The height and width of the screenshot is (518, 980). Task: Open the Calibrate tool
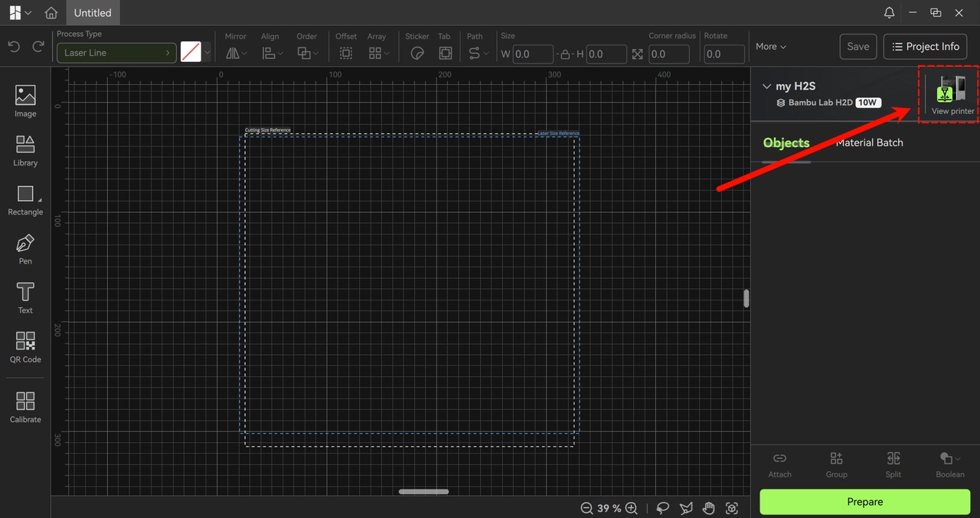coord(25,407)
